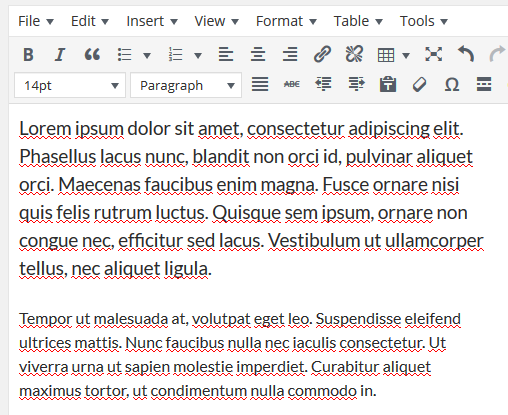Insert a table via grid icon
508x415 pixels.
point(386,55)
